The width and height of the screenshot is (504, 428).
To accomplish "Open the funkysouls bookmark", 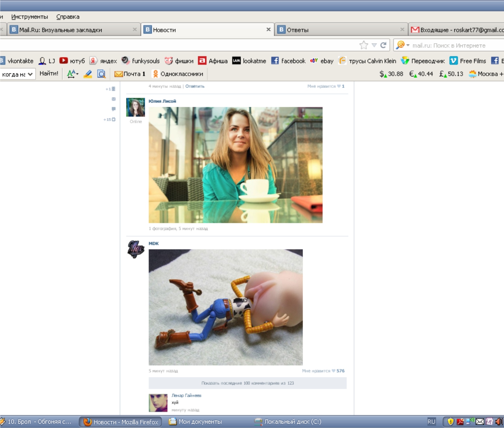I will click(x=140, y=61).
